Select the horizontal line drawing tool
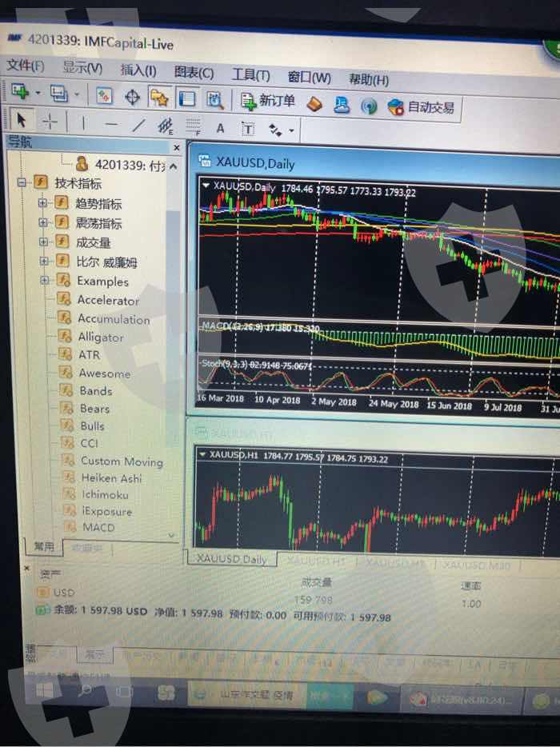Viewport: 560px width, 747px height. click(111, 124)
